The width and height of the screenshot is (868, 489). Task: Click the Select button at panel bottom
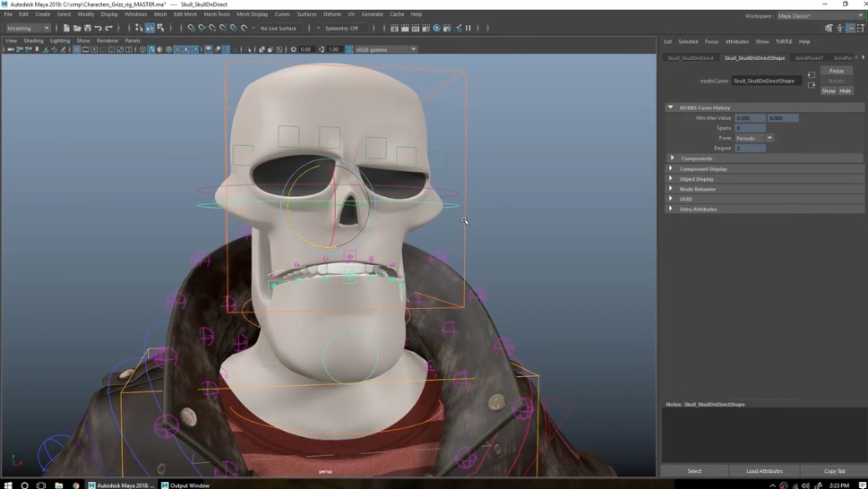pyautogui.click(x=694, y=471)
